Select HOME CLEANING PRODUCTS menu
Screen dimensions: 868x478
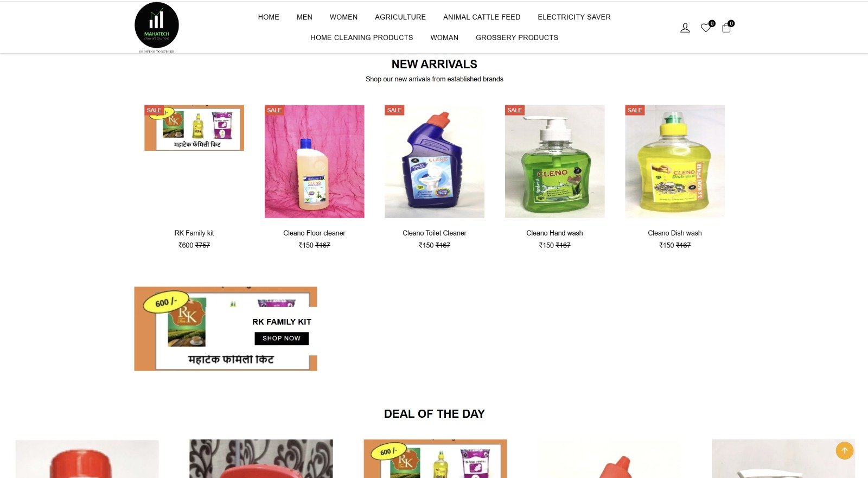pyautogui.click(x=362, y=37)
